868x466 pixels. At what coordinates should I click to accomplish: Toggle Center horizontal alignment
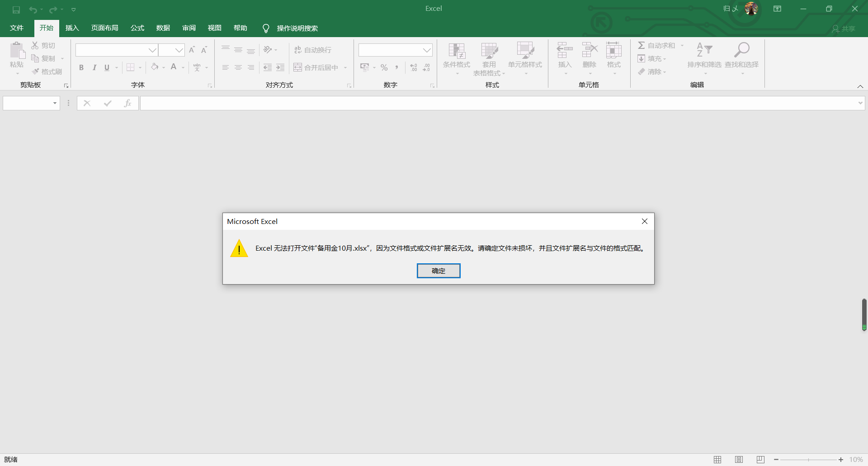pyautogui.click(x=238, y=67)
